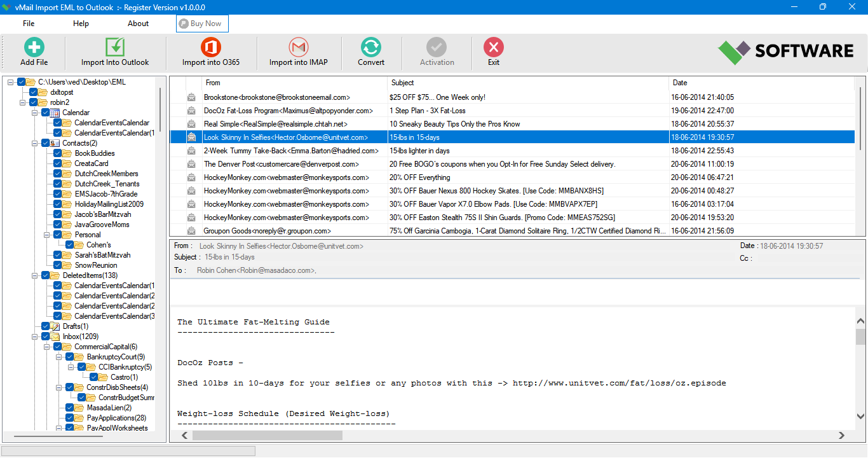Uncheck the BookBuddies folder checkbox

pos(58,153)
